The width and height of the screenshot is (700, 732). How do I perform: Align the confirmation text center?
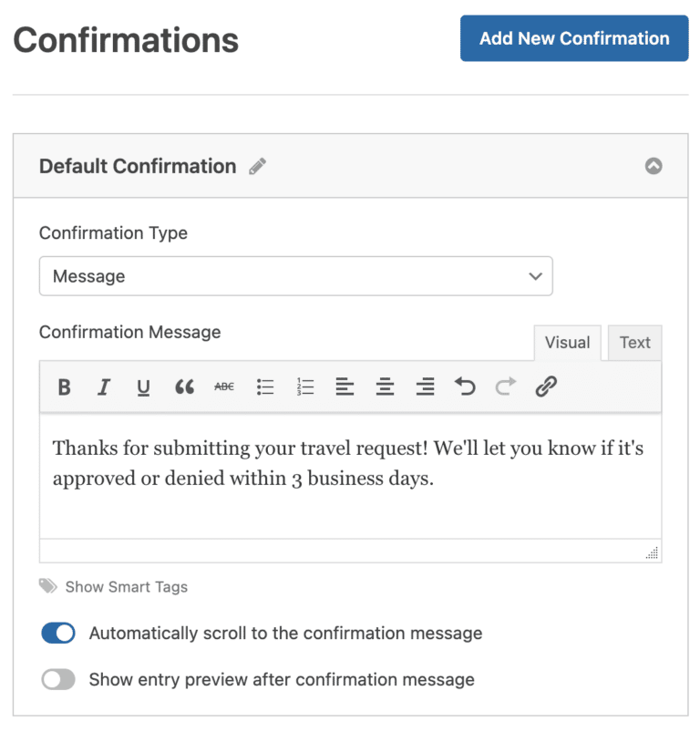385,387
